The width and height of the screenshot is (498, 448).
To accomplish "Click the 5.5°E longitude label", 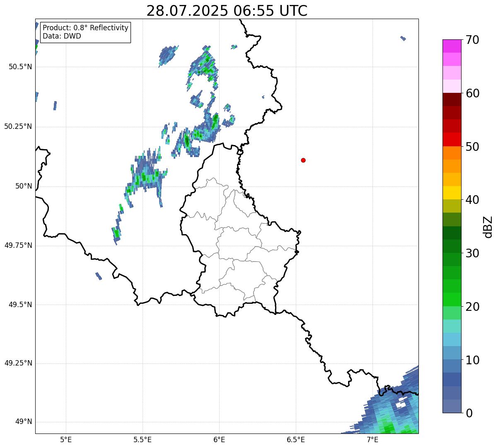I will (143, 439).
